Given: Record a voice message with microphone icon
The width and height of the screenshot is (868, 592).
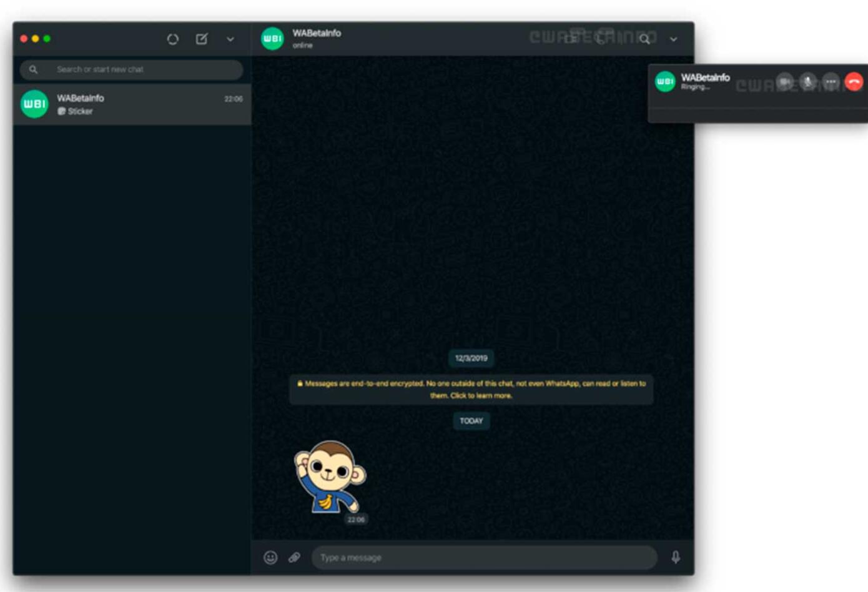Looking at the screenshot, I should (676, 557).
